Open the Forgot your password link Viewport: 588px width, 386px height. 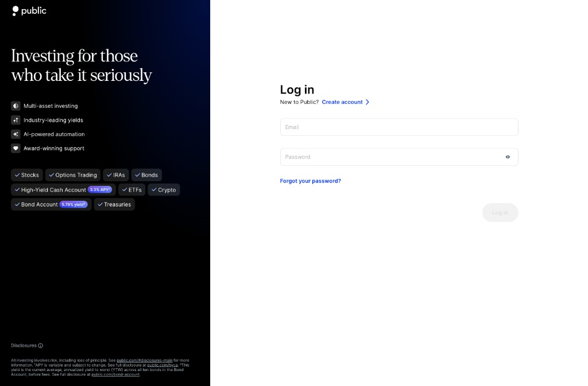(x=311, y=181)
